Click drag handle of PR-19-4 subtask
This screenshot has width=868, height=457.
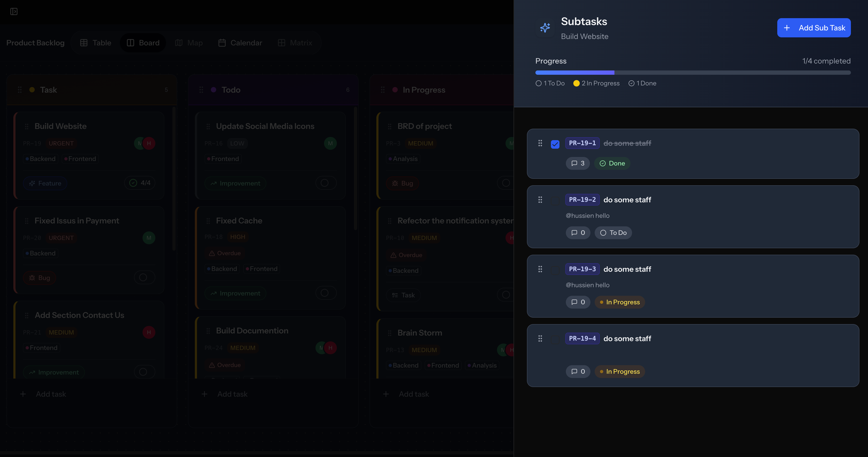tap(540, 338)
